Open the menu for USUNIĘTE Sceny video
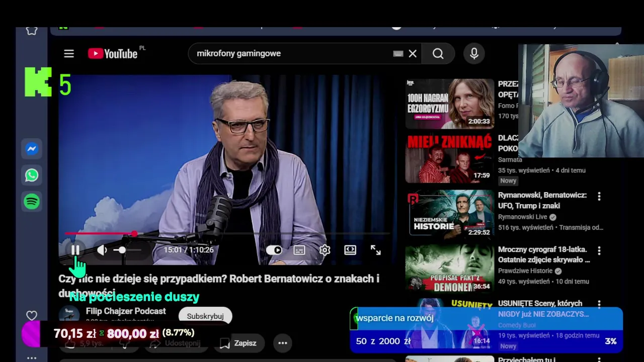Viewport: 644px width, 362px height. pyautogui.click(x=599, y=304)
